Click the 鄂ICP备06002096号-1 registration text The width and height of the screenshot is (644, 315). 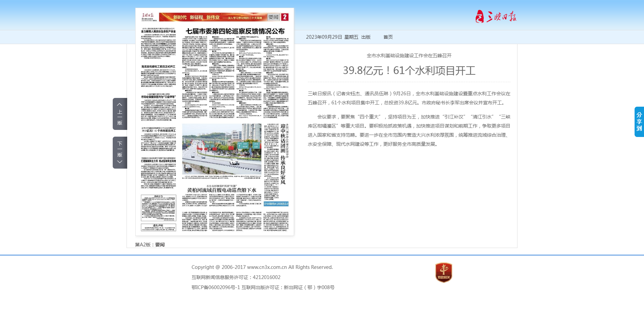click(x=216, y=287)
